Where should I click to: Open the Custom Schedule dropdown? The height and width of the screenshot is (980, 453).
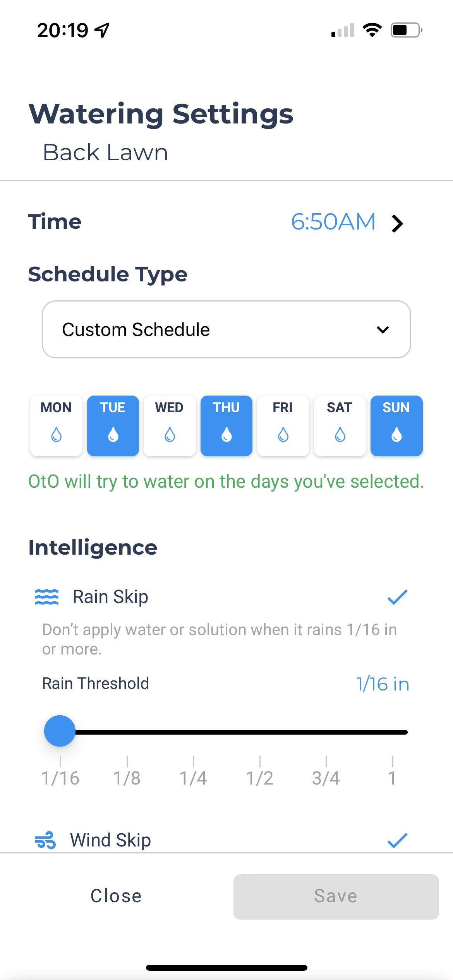(x=226, y=329)
